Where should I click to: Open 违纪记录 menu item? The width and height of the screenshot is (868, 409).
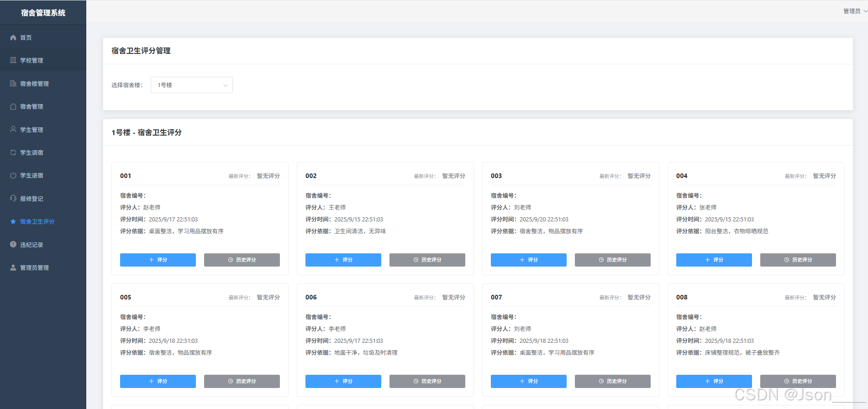click(43, 245)
